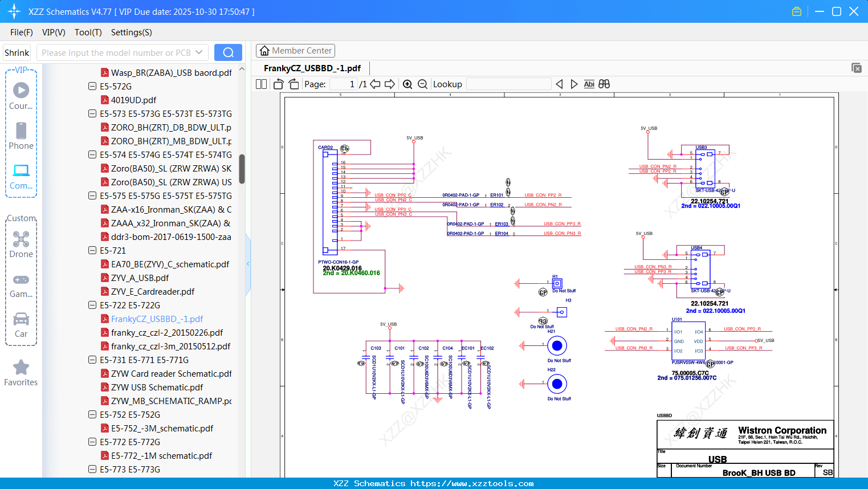Image resolution: width=868 pixels, height=489 pixels.
Task: Toggle the split page view icon
Action: (261, 84)
